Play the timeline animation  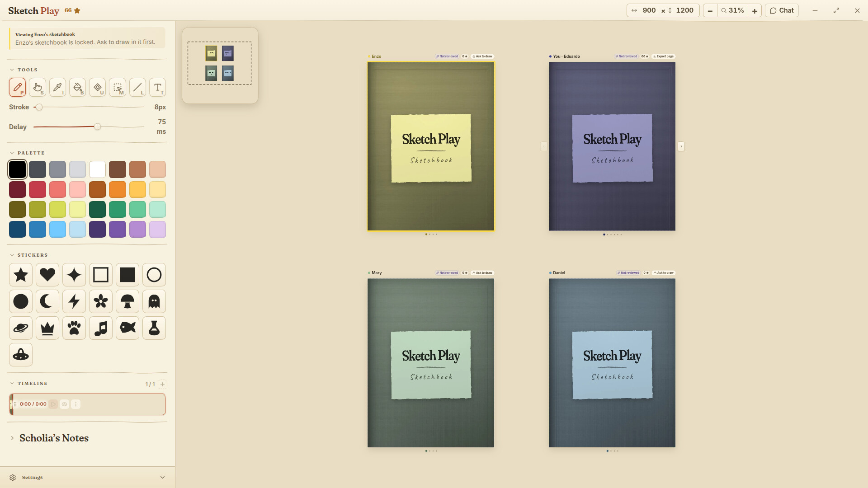(x=53, y=404)
